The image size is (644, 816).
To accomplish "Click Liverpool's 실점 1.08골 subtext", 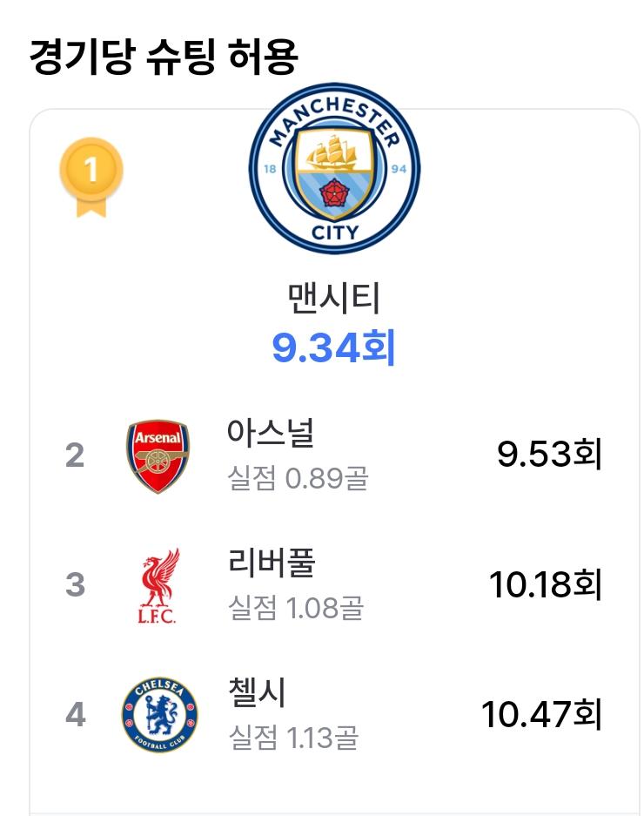I will coord(296,608).
